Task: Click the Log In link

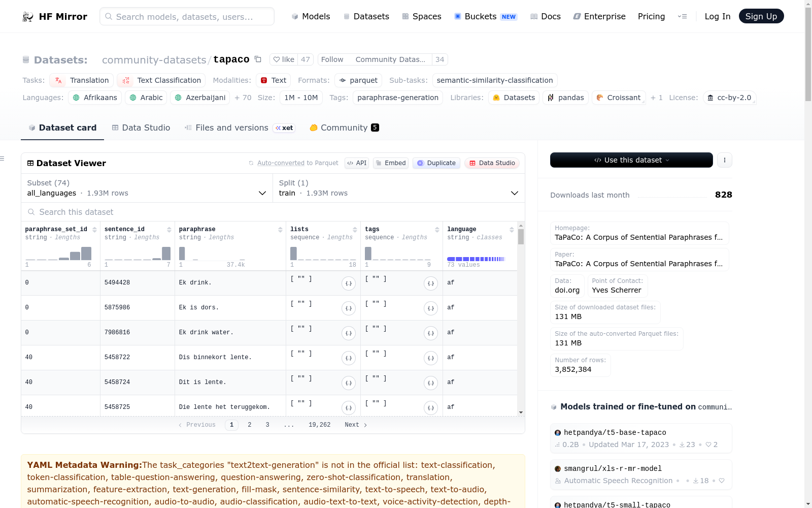Action: click(718, 17)
